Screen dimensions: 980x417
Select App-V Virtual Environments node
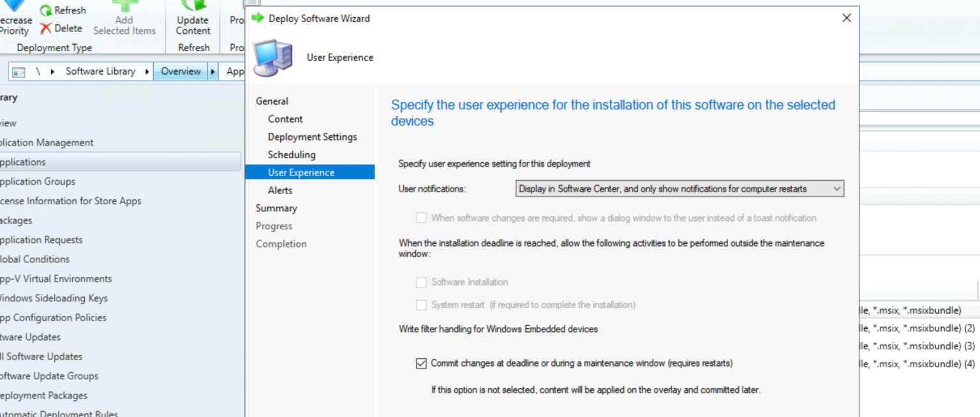pyautogui.click(x=56, y=278)
